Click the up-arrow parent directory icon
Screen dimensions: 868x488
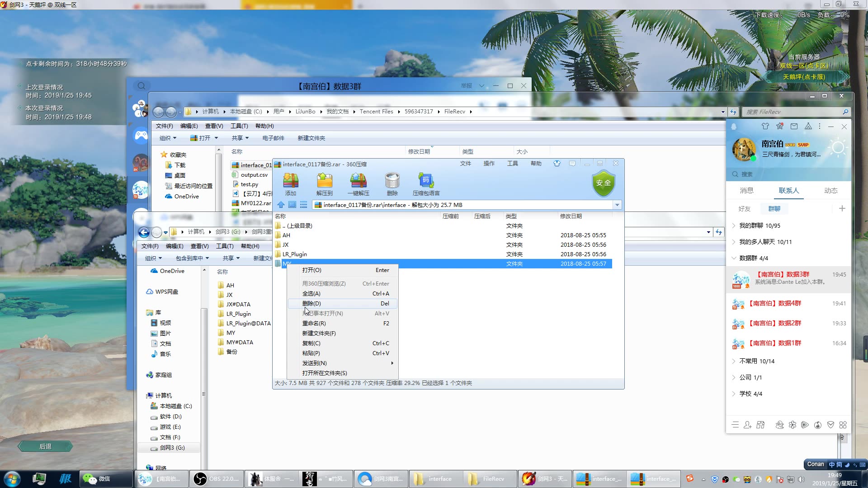point(281,205)
